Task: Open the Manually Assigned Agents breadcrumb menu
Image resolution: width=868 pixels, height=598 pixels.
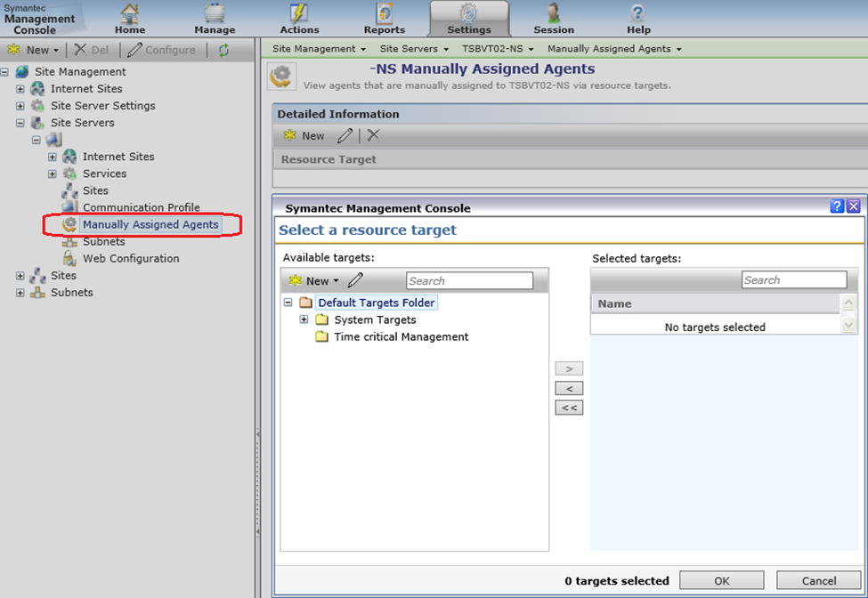Action: 614,49
